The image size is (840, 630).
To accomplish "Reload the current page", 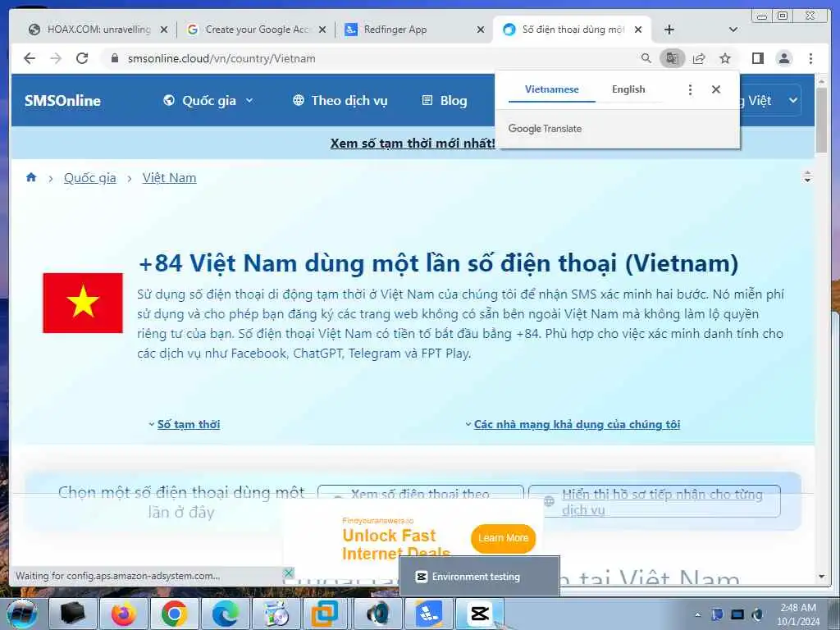I will [x=82, y=58].
